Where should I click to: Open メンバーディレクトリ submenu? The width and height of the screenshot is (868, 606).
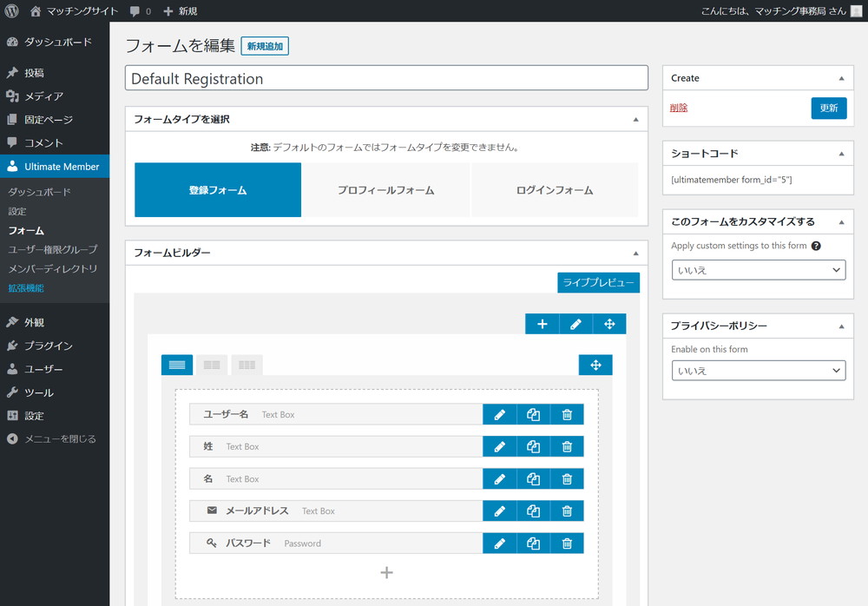pos(53,268)
